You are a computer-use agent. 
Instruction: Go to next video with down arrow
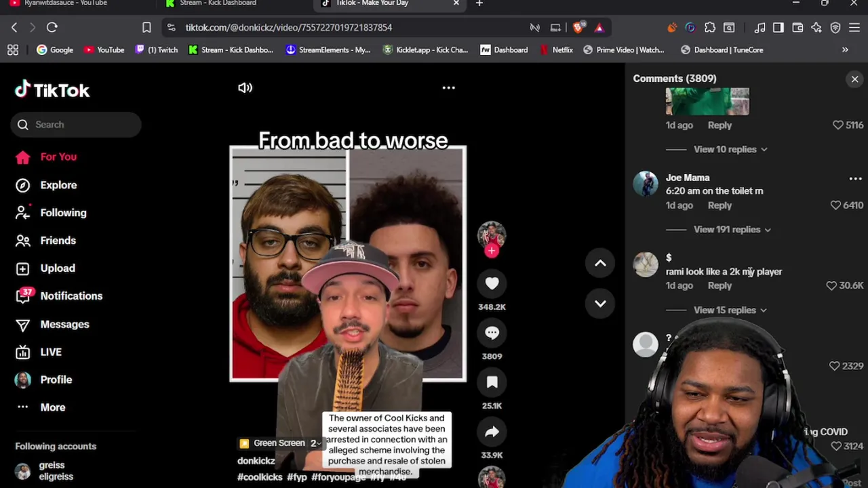(600, 303)
